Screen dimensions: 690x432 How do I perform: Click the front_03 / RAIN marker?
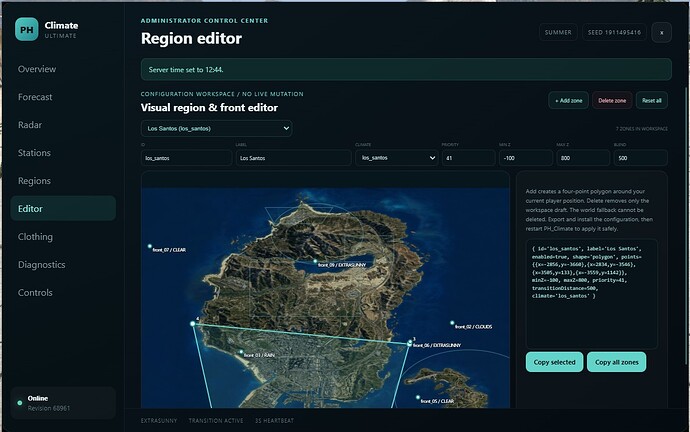coord(241,352)
